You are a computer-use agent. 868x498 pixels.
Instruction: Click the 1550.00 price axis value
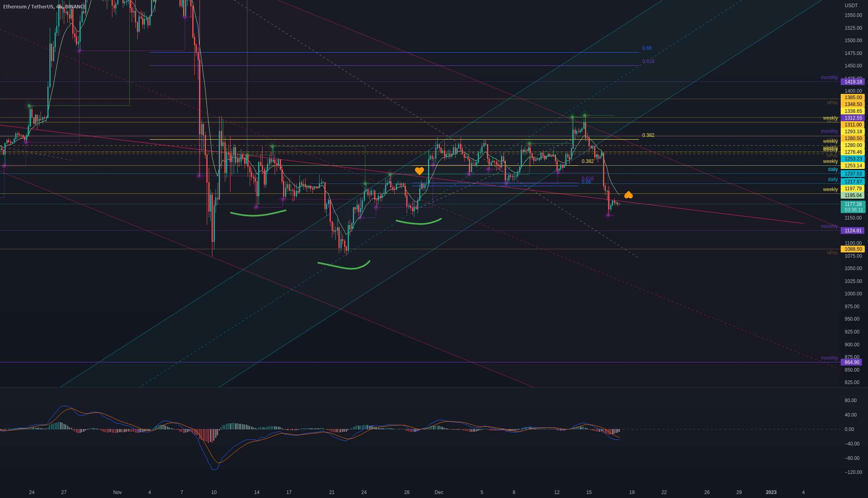tap(853, 15)
